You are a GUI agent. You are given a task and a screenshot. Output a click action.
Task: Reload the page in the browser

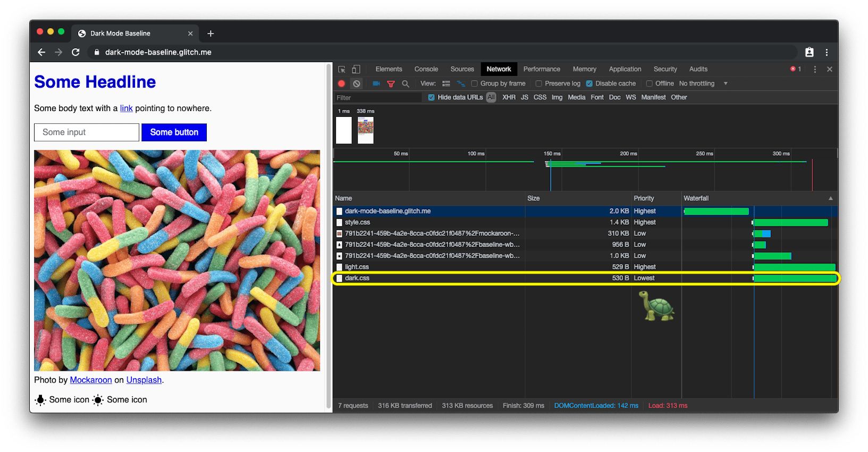(75, 52)
